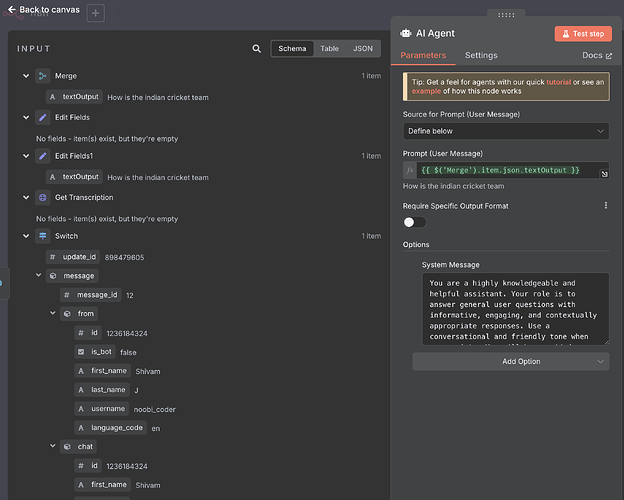Select the textOutput field under Merge

pos(74,97)
